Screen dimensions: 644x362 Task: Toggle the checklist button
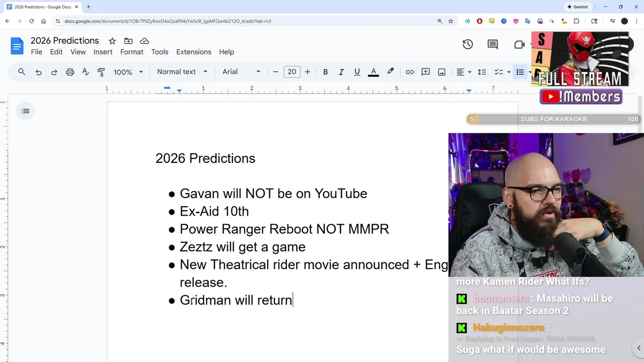[499, 72]
